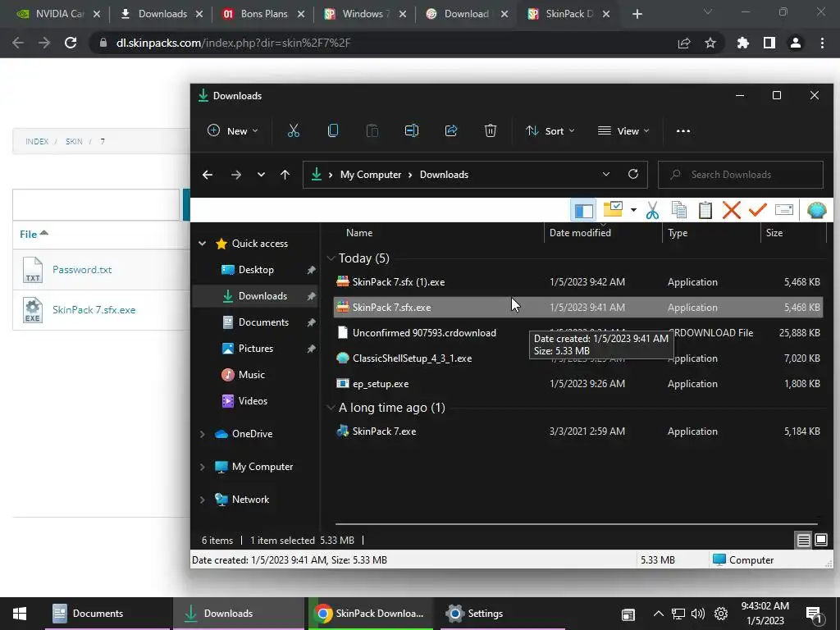Click the Classic Shell scissors cut icon
This screenshot has height=630, width=840.
coord(652,210)
